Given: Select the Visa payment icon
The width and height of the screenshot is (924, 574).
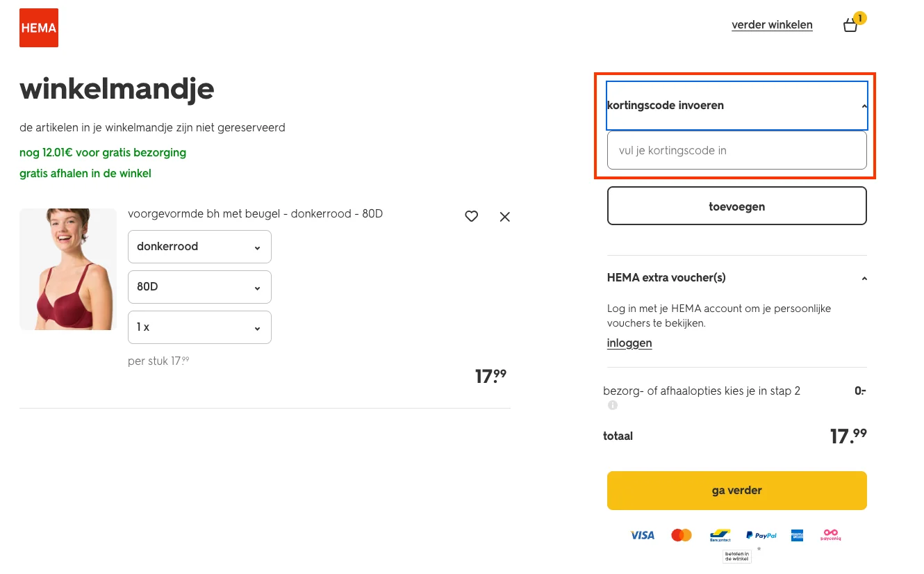Looking at the screenshot, I should coord(642,535).
